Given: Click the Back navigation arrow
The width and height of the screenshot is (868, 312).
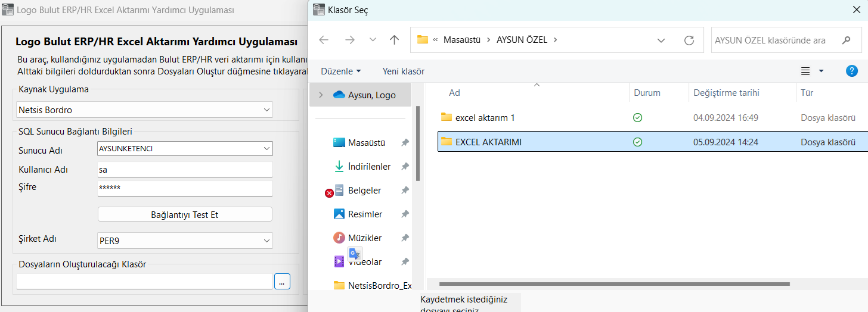Looking at the screenshot, I should (x=324, y=40).
